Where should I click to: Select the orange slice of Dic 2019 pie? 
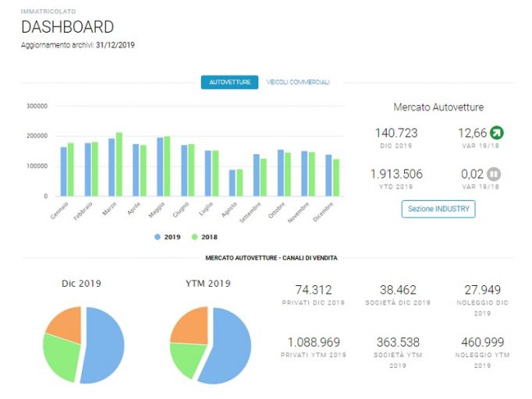pos(66,326)
